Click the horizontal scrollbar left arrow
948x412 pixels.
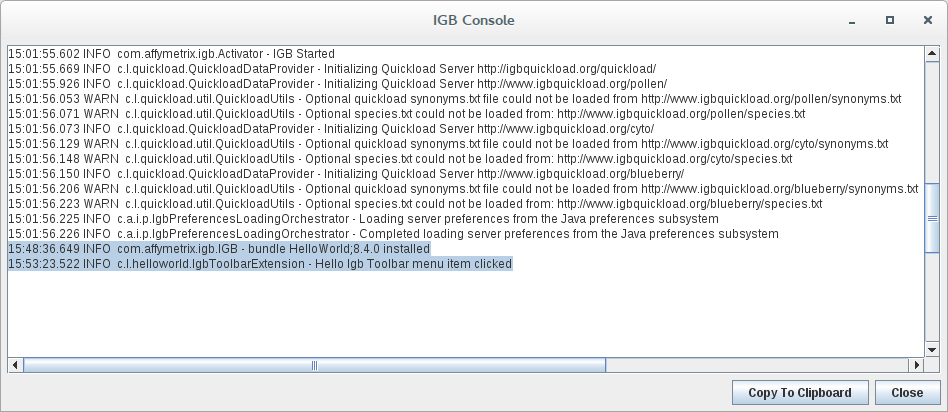click(x=15, y=365)
